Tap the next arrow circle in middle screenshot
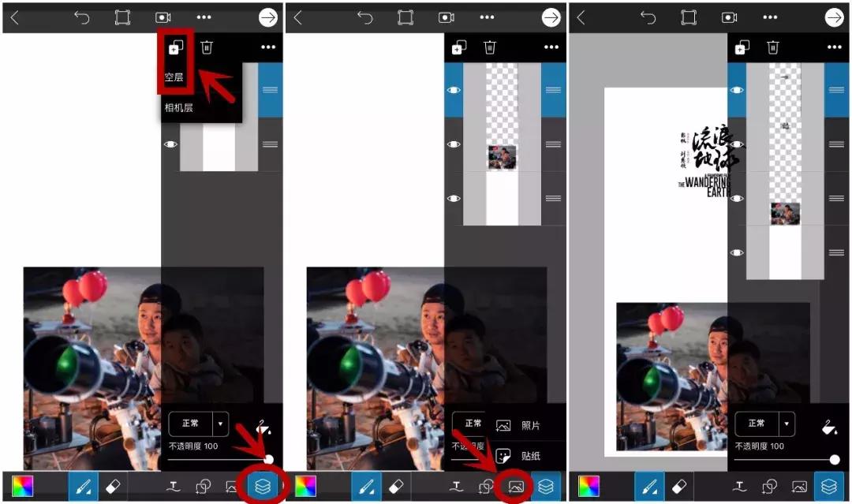The width and height of the screenshot is (852, 504). click(x=551, y=17)
